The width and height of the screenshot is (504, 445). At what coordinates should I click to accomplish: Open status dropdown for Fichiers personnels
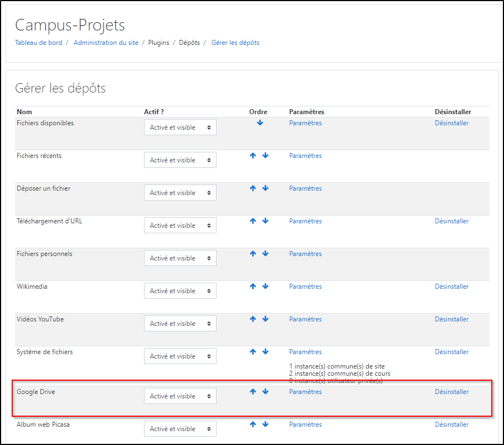coord(180,258)
